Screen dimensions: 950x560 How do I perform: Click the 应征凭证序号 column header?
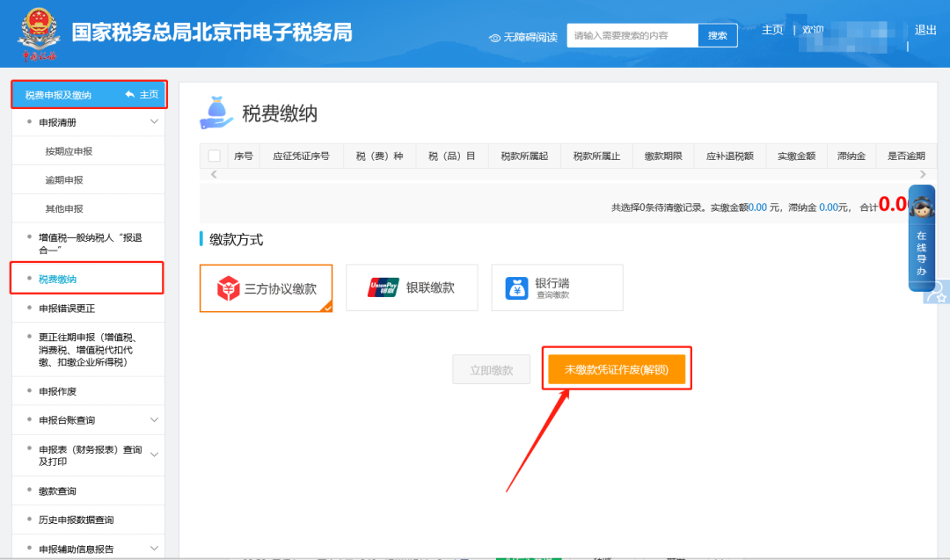[x=301, y=156]
